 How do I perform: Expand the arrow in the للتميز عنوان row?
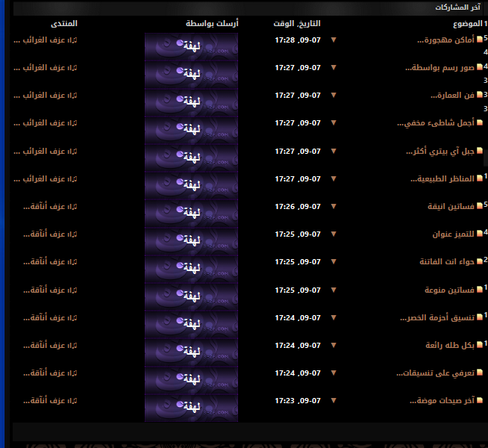(334, 234)
